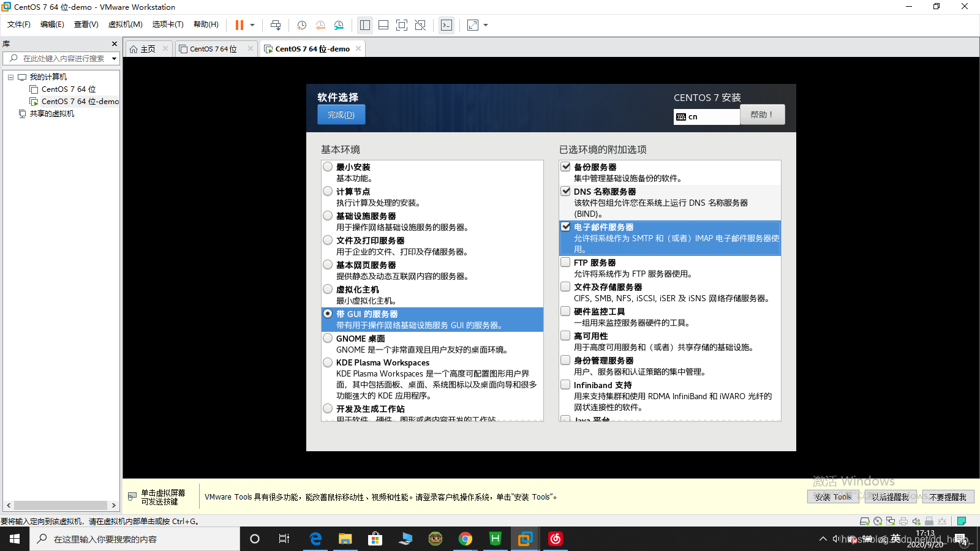Check the FTP 服务器 checkbox

click(565, 262)
